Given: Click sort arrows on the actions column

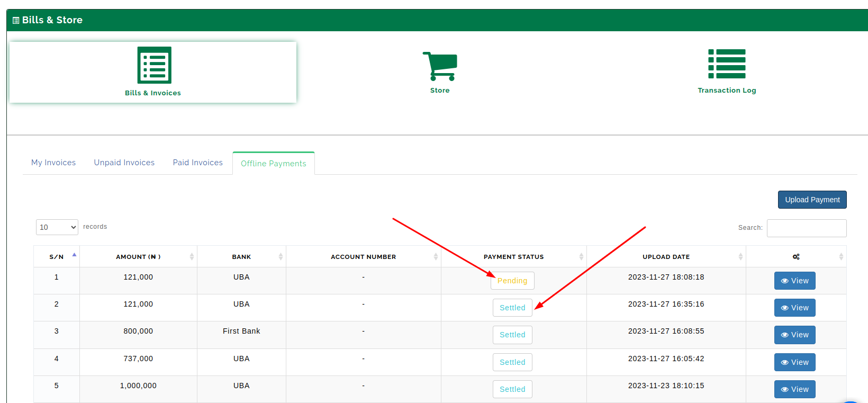Looking at the screenshot, I should point(841,257).
